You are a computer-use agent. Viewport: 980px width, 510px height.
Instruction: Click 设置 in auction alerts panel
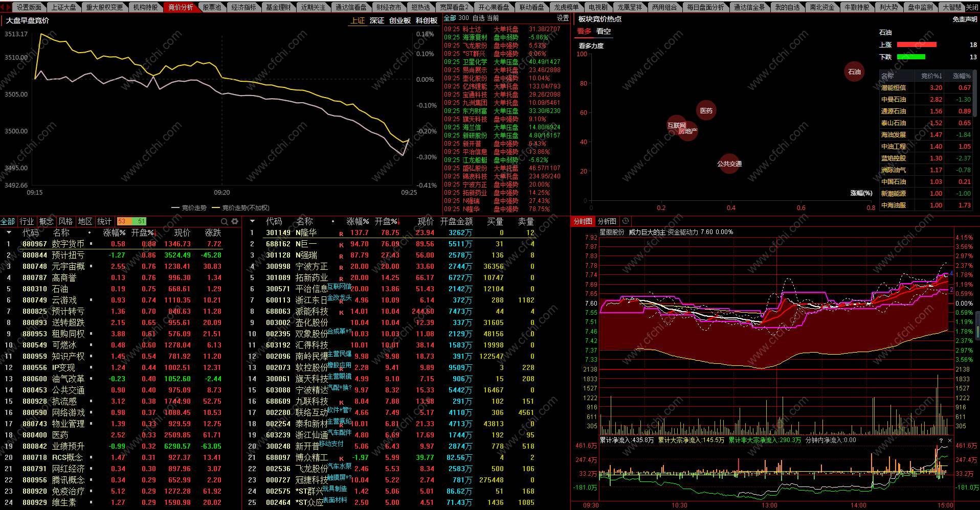[563, 18]
